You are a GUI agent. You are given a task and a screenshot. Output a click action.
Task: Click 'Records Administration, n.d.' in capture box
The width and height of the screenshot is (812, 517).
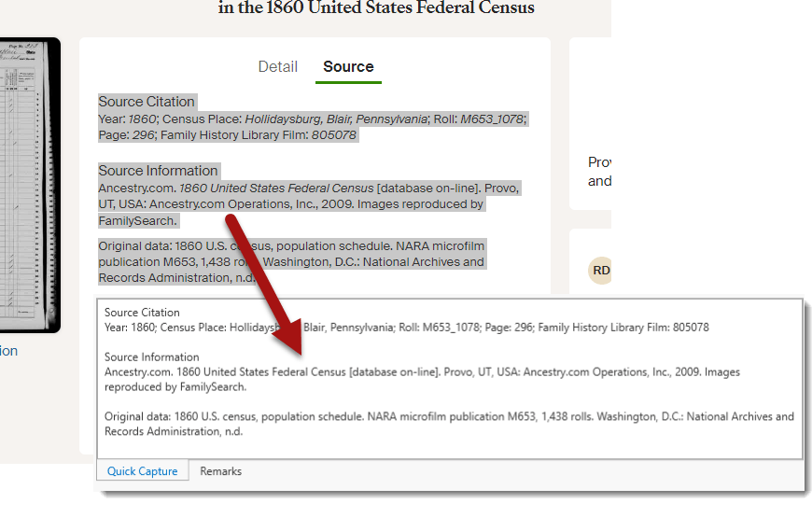click(x=174, y=431)
